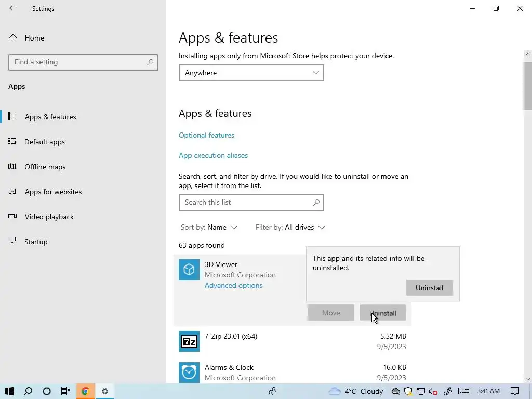Click the Alarms & Clock app icon
The height and width of the screenshot is (399, 532).
189,373
